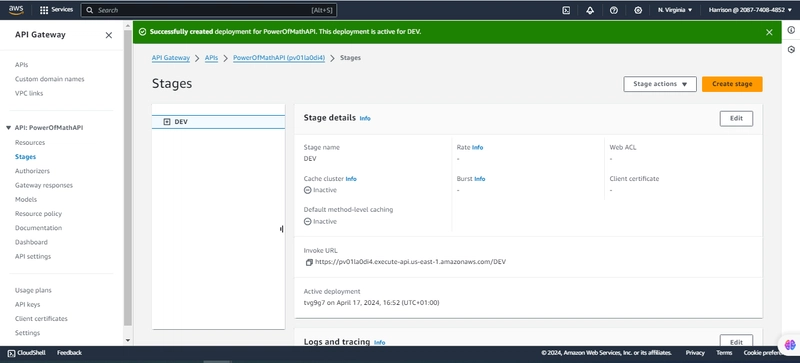Open the notifications bell

click(x=590, y=10)
